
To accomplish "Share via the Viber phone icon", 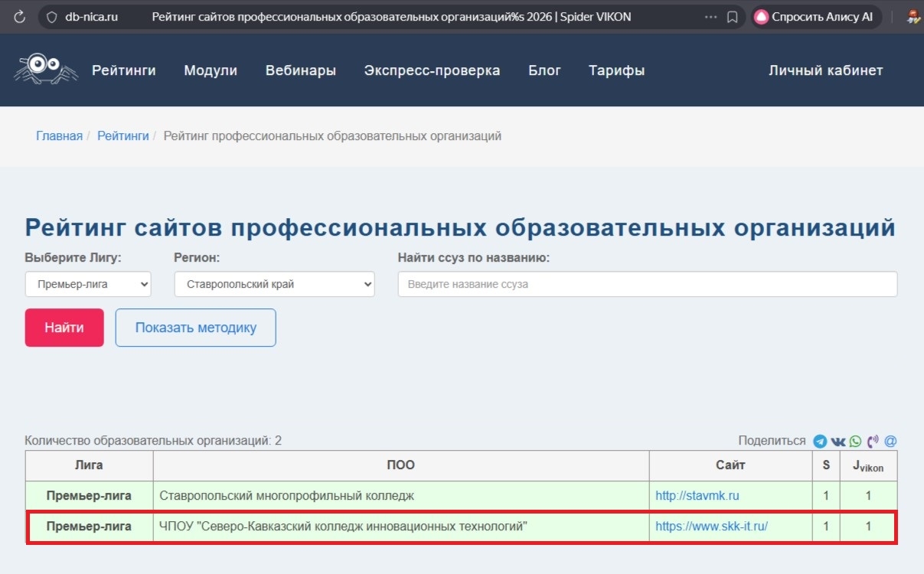I will click(873, 442).
